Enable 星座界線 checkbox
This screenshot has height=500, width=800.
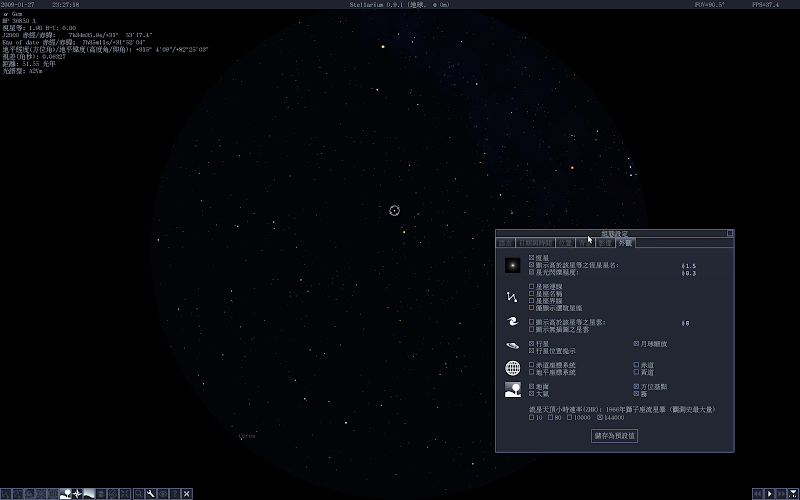point(532,301)
